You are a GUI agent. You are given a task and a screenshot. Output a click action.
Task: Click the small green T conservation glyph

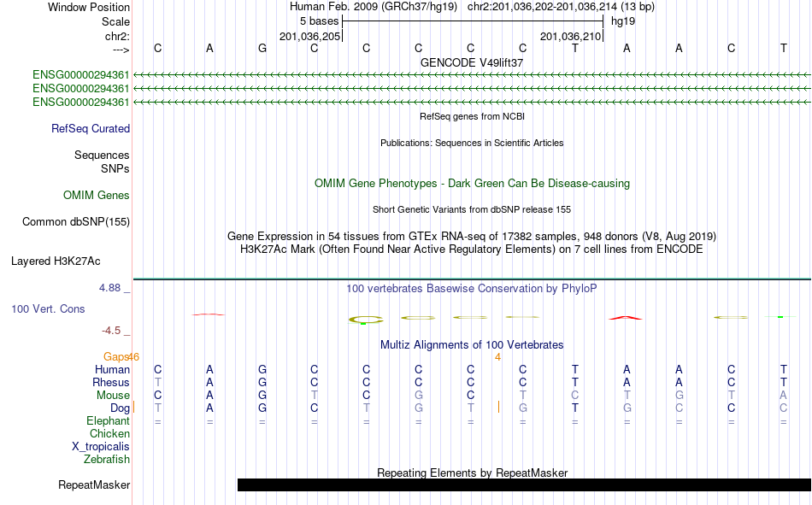click(780, 316)
